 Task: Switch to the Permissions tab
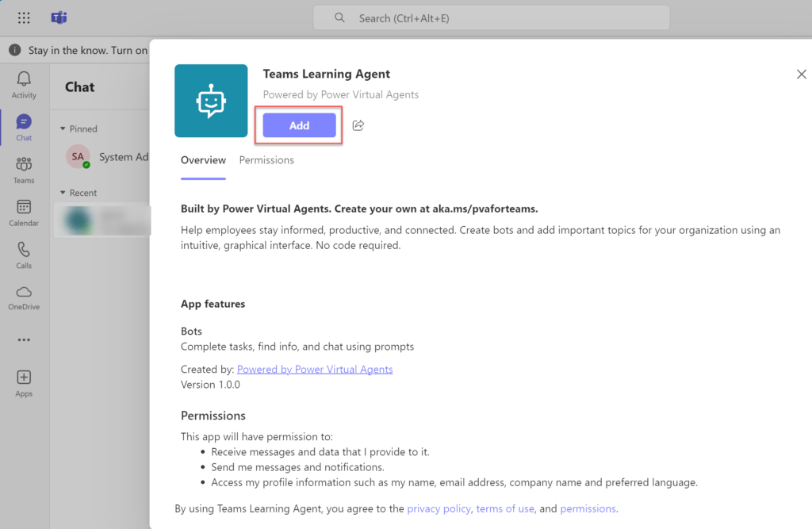(266, 160)
